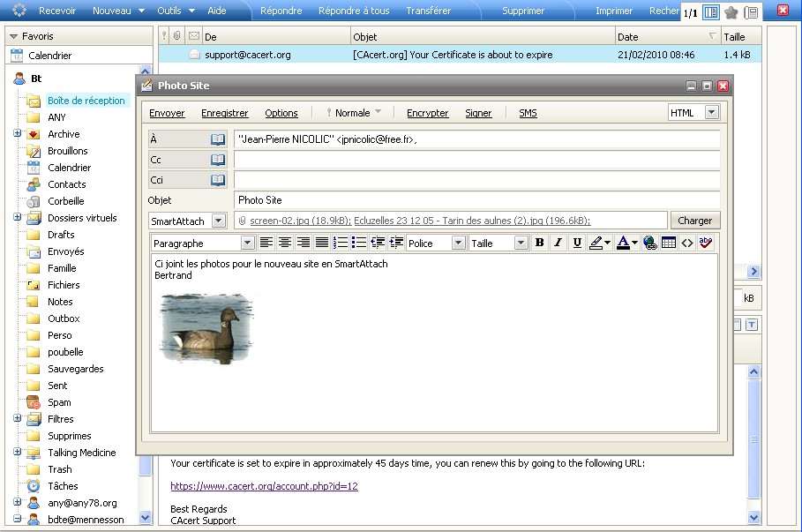
Task: Open the Nouveau menu
Action: [x=116, y=11]
